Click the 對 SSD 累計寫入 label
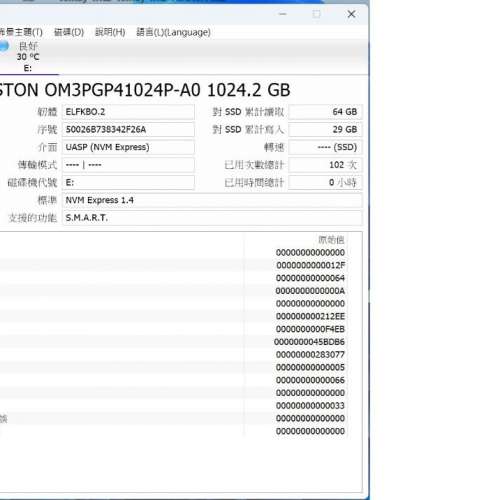Screen dimensions: 500x500 248,130
